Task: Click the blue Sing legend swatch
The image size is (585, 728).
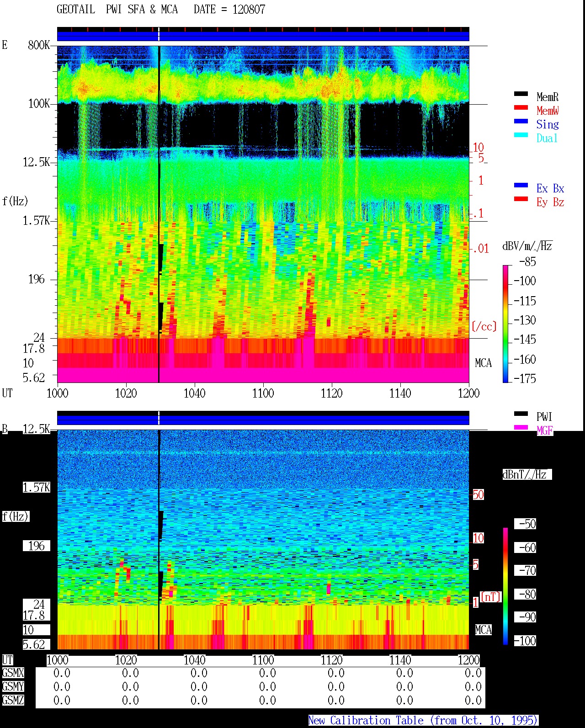Action: click(x=521, y=121)
